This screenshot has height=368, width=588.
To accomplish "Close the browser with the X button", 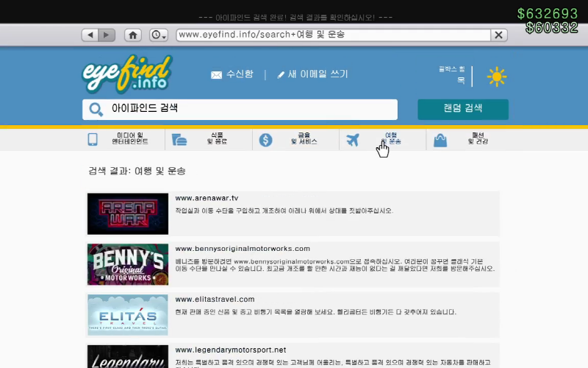I will tap(498, 35).
